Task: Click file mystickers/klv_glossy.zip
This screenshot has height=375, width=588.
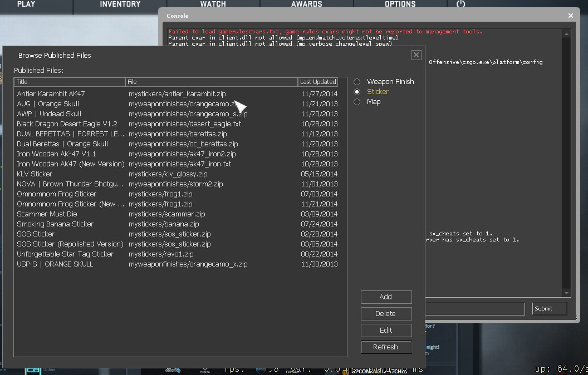Action: click(168, 174)
